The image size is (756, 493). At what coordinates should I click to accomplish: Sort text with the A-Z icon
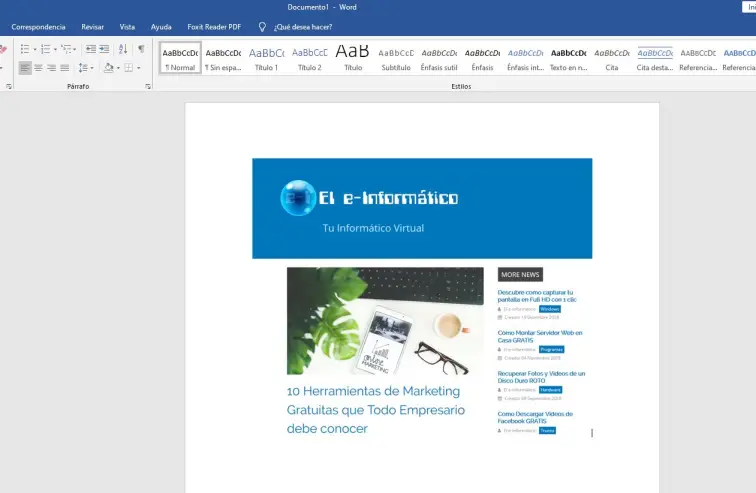pyautogui.click(x=123, y=49)
